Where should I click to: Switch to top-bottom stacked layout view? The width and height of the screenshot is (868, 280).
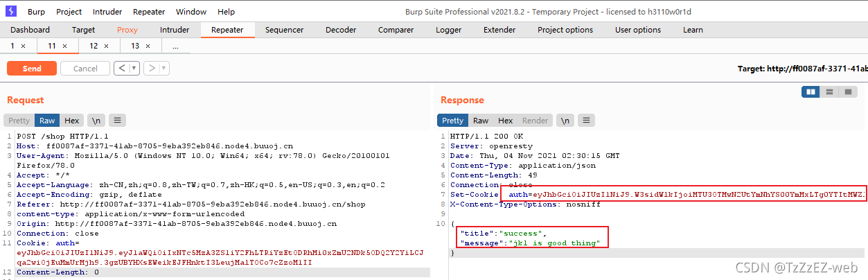coord(829,92)
